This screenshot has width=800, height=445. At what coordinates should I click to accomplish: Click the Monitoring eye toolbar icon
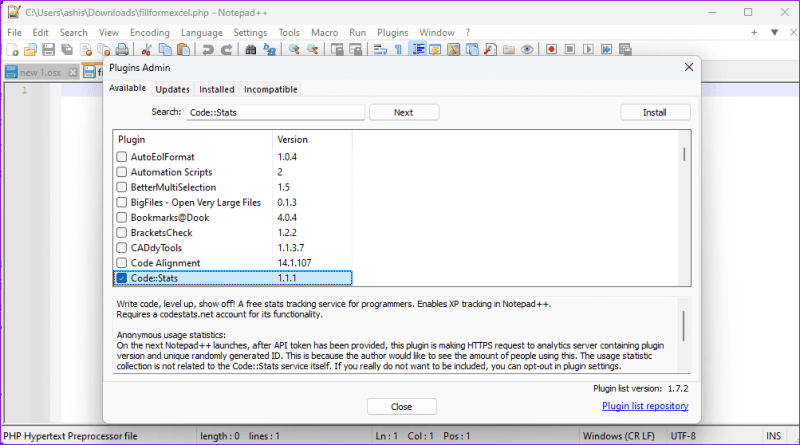point(527,50)
